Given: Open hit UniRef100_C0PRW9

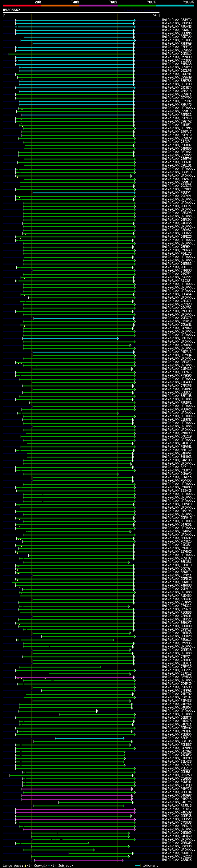Looking at the screenshot, I should pos(177,23).
